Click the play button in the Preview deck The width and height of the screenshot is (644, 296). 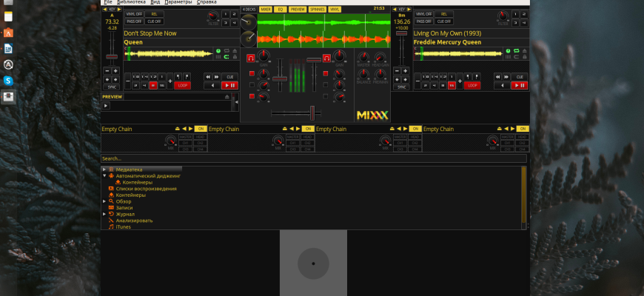[x=106, y=106]
